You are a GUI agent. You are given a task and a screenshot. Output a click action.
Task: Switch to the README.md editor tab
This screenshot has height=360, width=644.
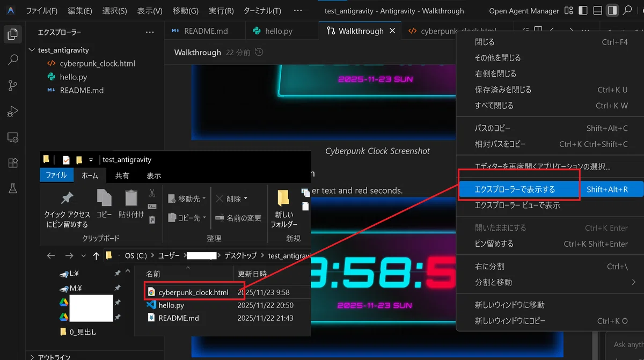tap(204, 31)
